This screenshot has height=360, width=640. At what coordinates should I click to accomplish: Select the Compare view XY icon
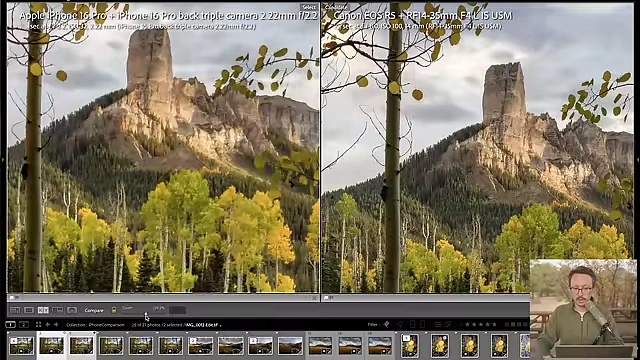click(43, 310)
